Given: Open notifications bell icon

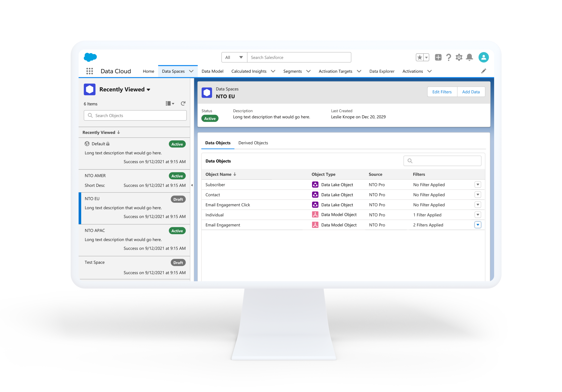Looking at the screenshot, I should pyautogui.click(x=469, y=57).
